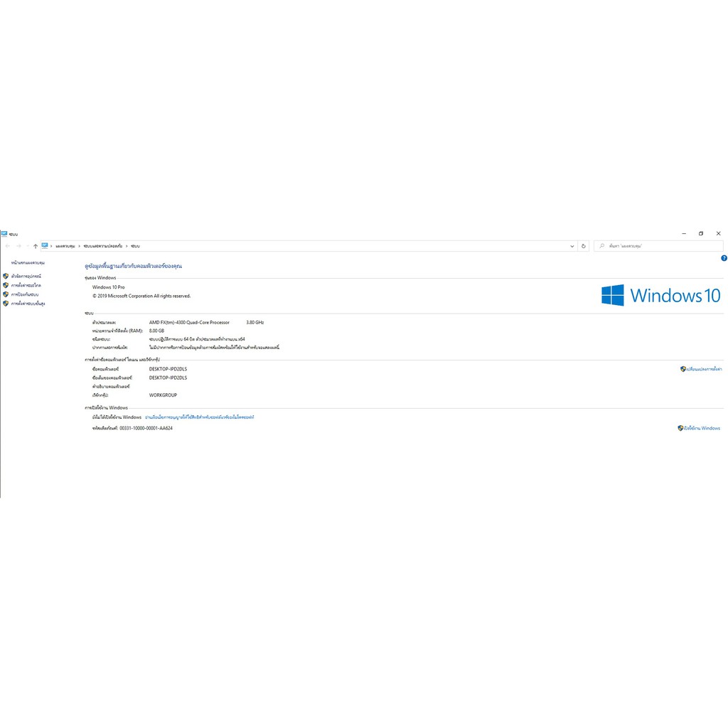Click the Windows 10 logo
The height and width of the screenshot is (728, 728).
[x=660, y=295]
